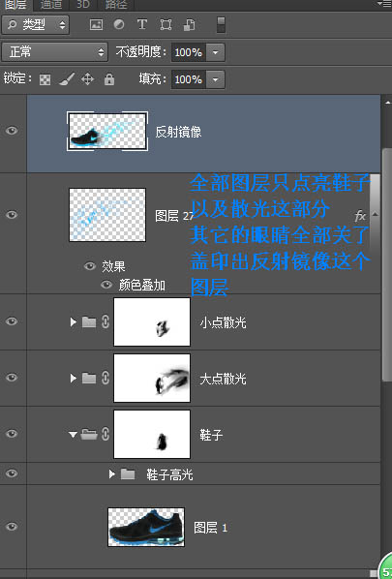Image resolution: width=392 pixels, height=579 pixels.
Task: Hide the 反射镜像 layer
Action: tap(12, 131)
